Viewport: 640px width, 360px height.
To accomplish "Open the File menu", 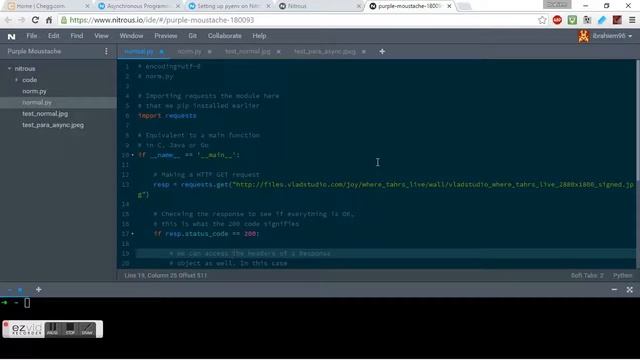I will [31, 36].
